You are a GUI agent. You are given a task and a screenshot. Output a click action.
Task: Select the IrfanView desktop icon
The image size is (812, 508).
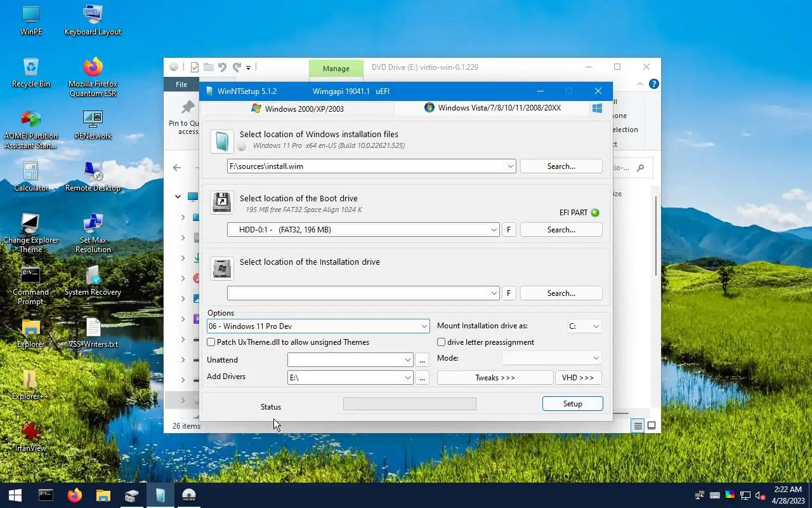30,436
